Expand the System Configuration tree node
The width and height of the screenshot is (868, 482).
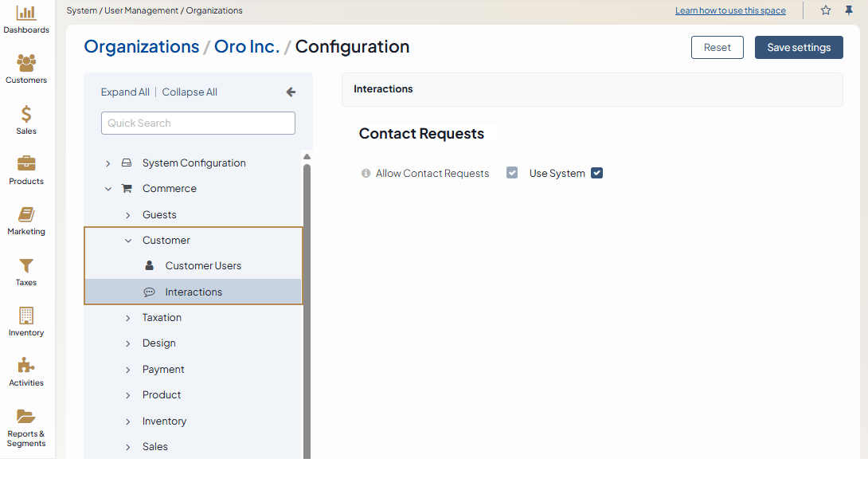(108, 163)
